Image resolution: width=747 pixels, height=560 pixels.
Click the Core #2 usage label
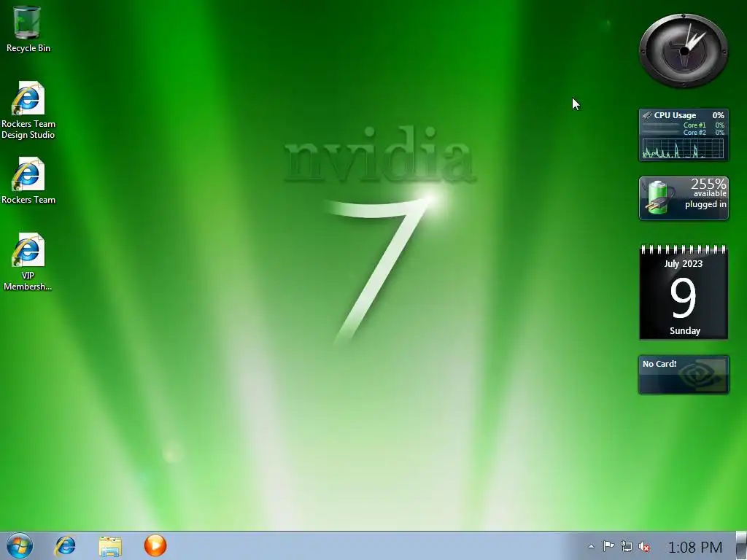tap(694, 133)
